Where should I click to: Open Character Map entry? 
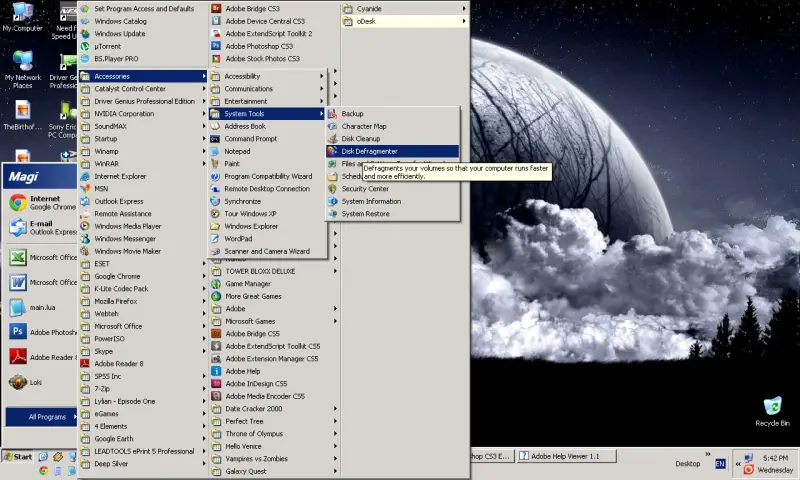tap(392, 126)
